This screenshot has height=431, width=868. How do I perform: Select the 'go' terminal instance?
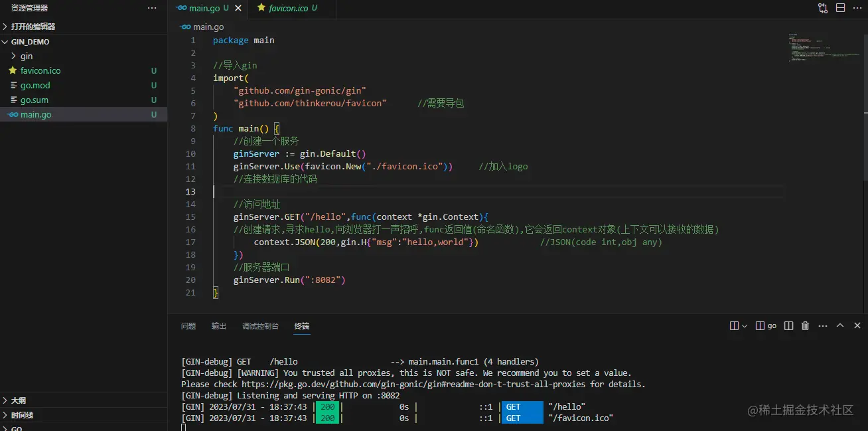pyautogui.click(x=766, y=326)
